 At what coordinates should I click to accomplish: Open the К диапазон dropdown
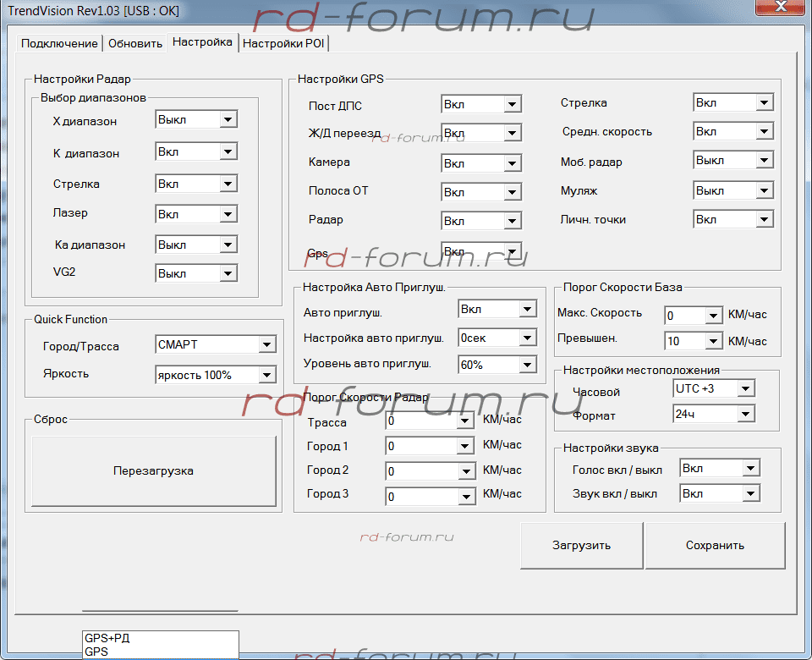click(x=228, y=152)
